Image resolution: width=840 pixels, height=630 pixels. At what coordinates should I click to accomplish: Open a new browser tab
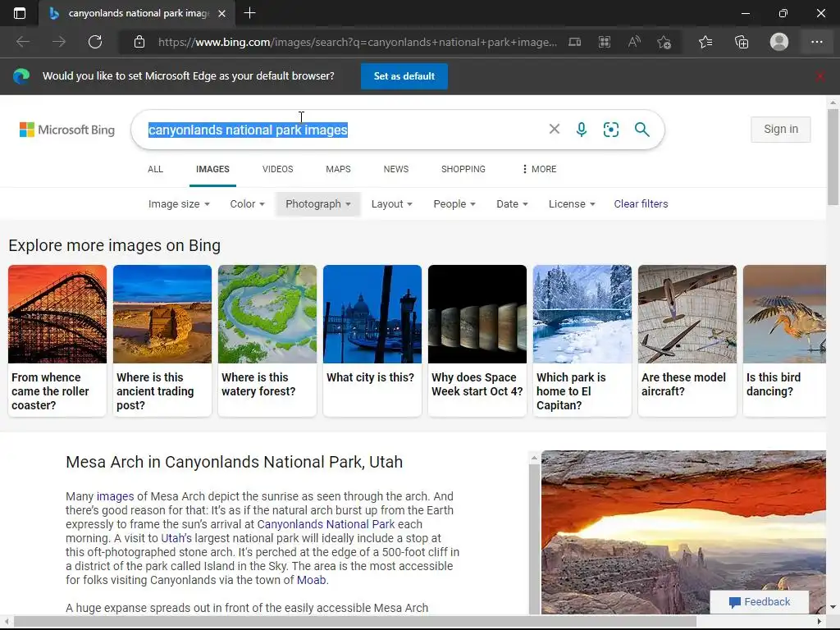coord(250,13)
